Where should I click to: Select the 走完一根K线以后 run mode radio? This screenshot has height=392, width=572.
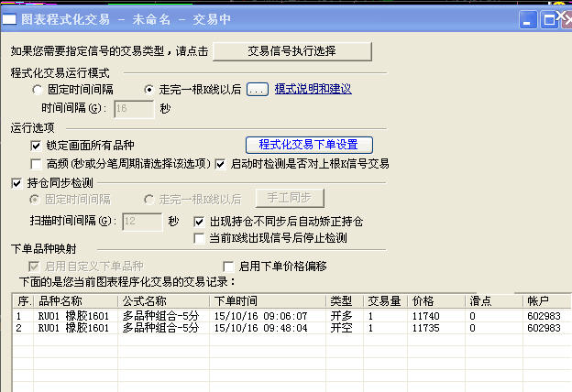[150, 90]
